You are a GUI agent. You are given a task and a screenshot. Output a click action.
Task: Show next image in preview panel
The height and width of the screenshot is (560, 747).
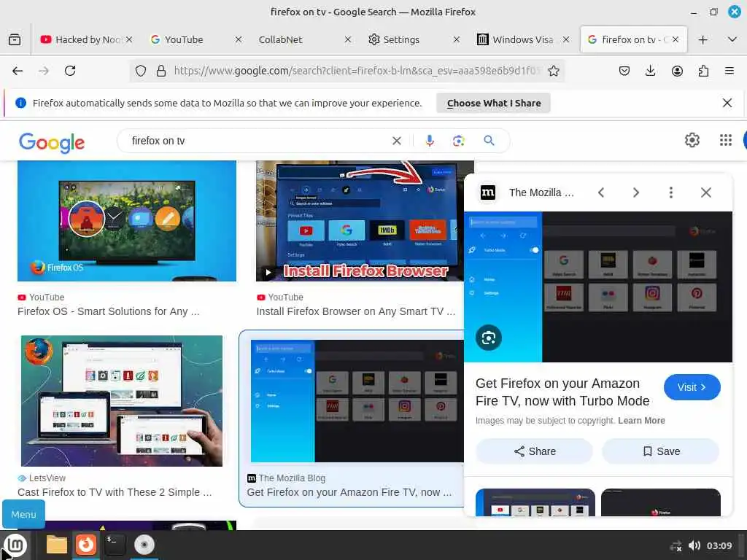tap(636, 192)
